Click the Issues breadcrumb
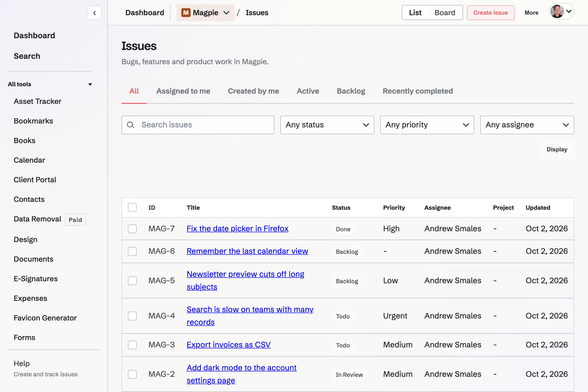 coord(257,12)
